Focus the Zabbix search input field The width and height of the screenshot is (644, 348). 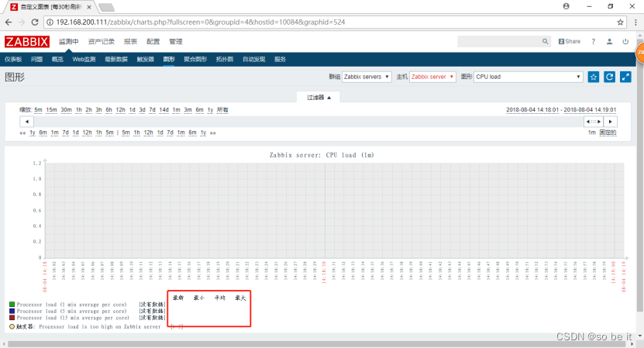(x=499, y=42)
